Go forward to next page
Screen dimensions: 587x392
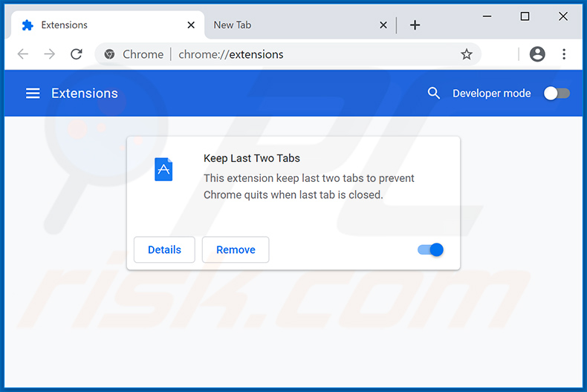point(50,54)
